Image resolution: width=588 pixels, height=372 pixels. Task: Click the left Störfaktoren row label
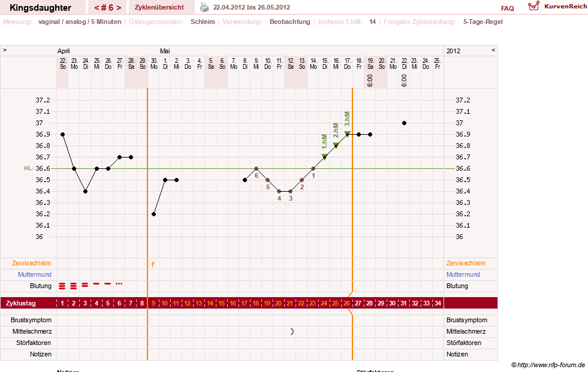click(x=34, y=343)
